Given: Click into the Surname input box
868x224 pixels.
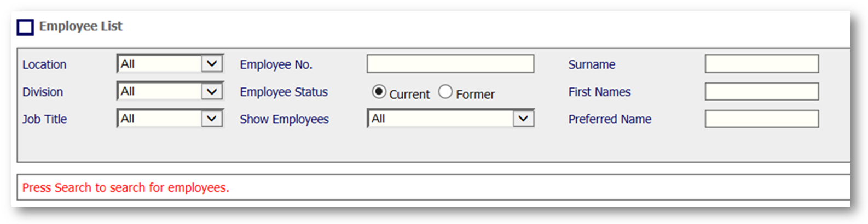Looking at the screenshot, I should tap(761, 64).
